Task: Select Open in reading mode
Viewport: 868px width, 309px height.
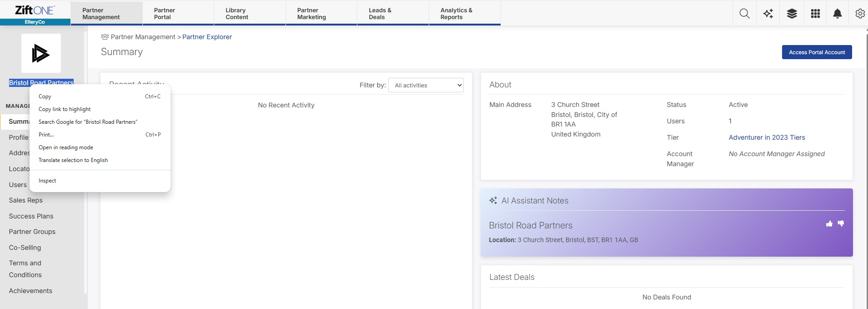Action: [x=100, y=147]
